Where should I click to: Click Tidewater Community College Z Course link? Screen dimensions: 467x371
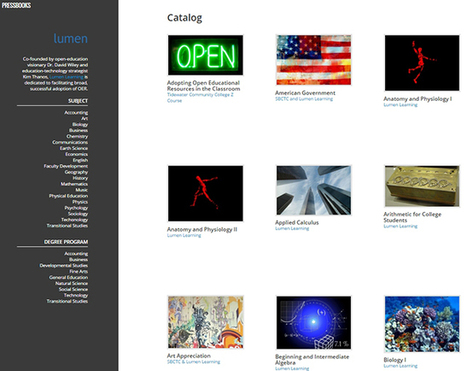(200, 97)
